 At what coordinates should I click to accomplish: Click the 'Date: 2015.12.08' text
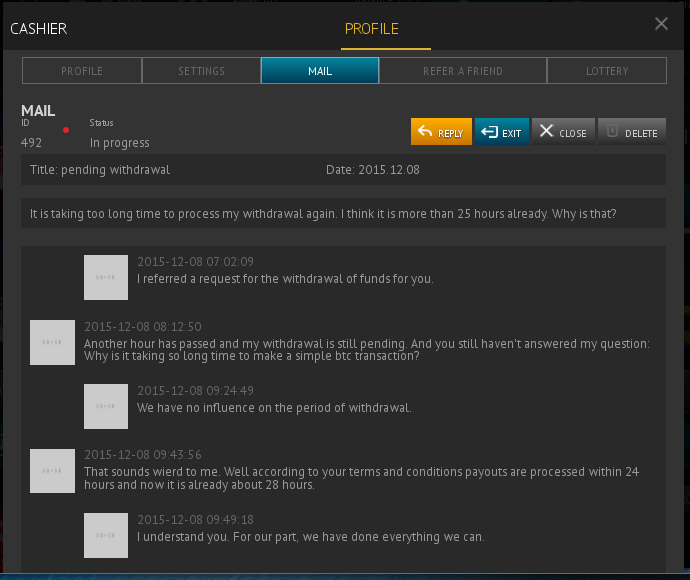[373, 170]
